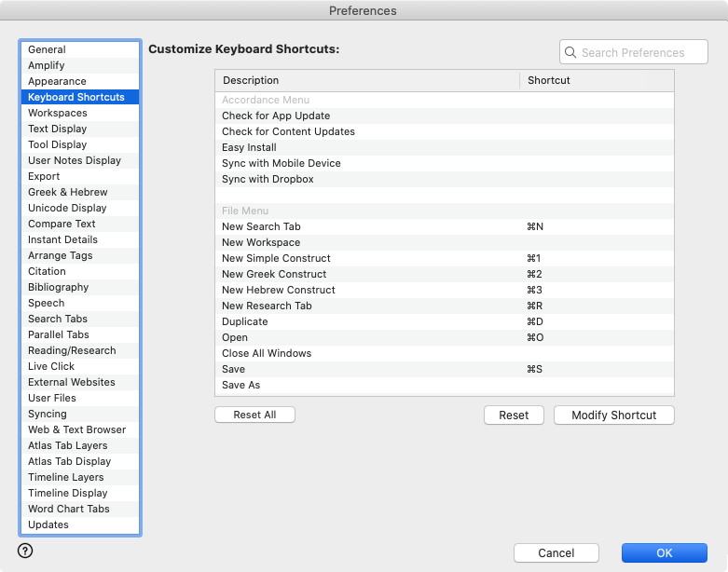Image resolution: width=728 pixels, height=572 pixels.
Task: Highlight the Sync with Dropbox row
Action: (268, 179)
